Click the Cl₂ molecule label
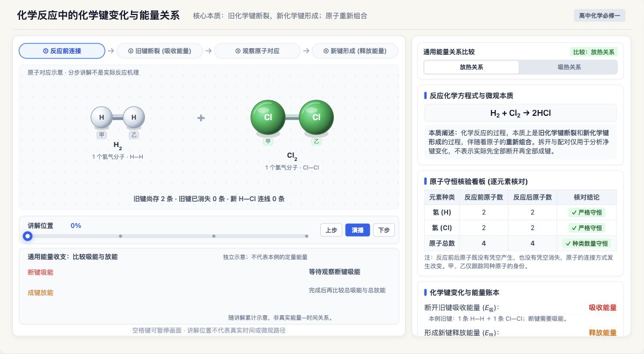 coord(292,157)
